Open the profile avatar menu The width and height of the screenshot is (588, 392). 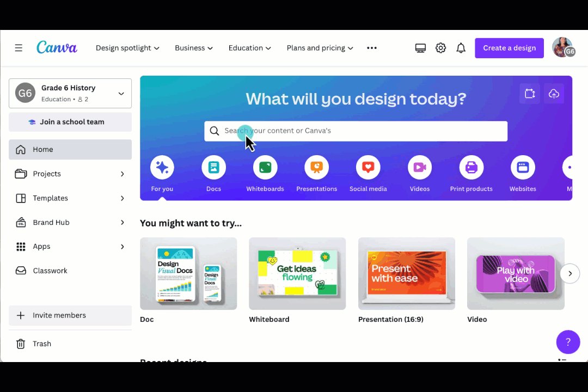pyautogui.click(x=563, y=48)
